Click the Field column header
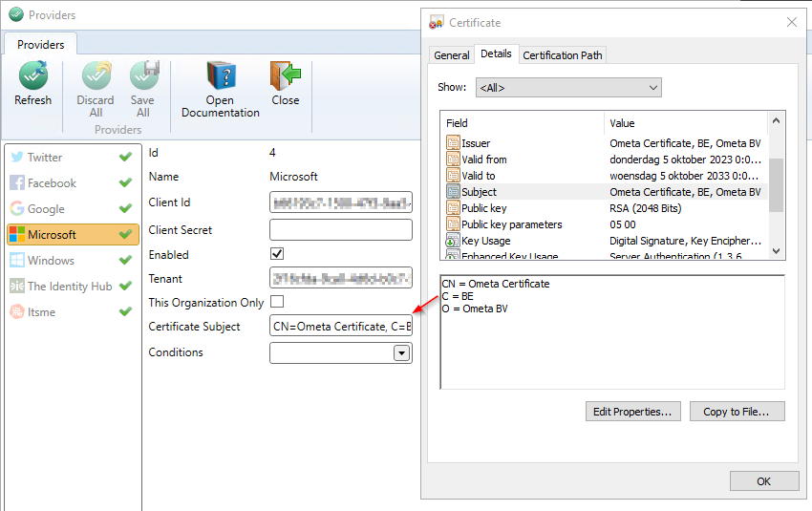The height and width of the screenshot is (511, 812). (x=522, y=123)
